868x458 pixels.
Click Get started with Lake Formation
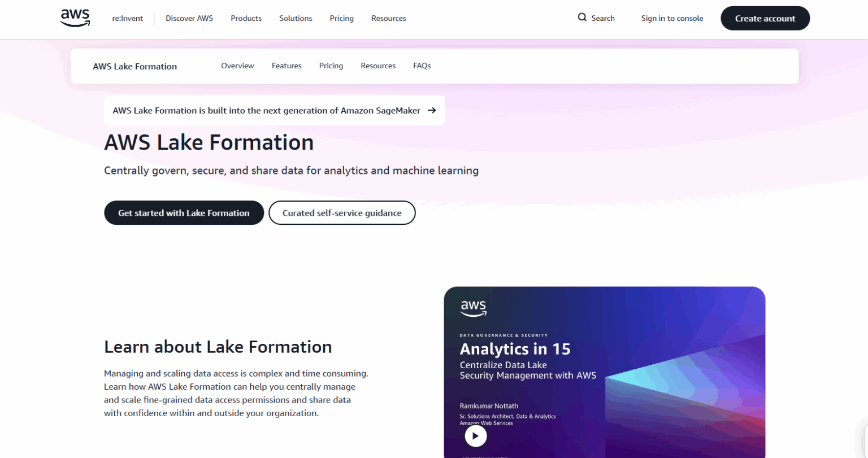click(x=184, y=213)
